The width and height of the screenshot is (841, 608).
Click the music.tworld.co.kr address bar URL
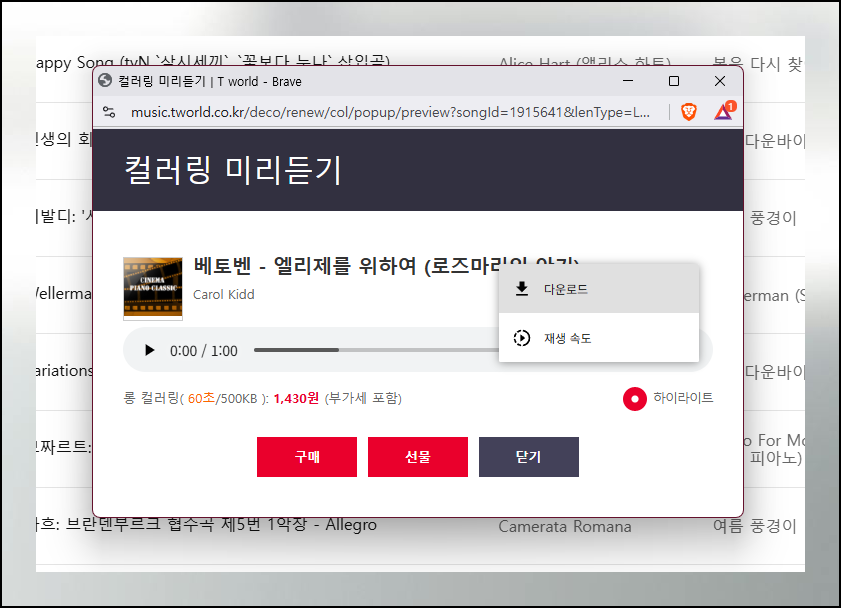point(390,112)
